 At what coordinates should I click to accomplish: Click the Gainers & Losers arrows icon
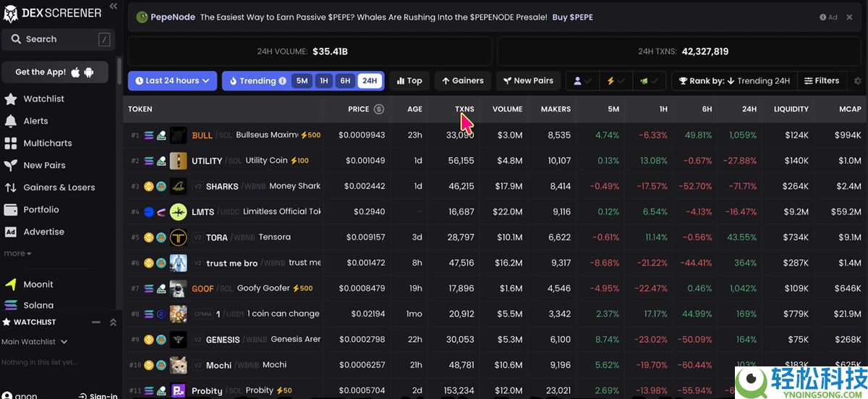(10, 188)
